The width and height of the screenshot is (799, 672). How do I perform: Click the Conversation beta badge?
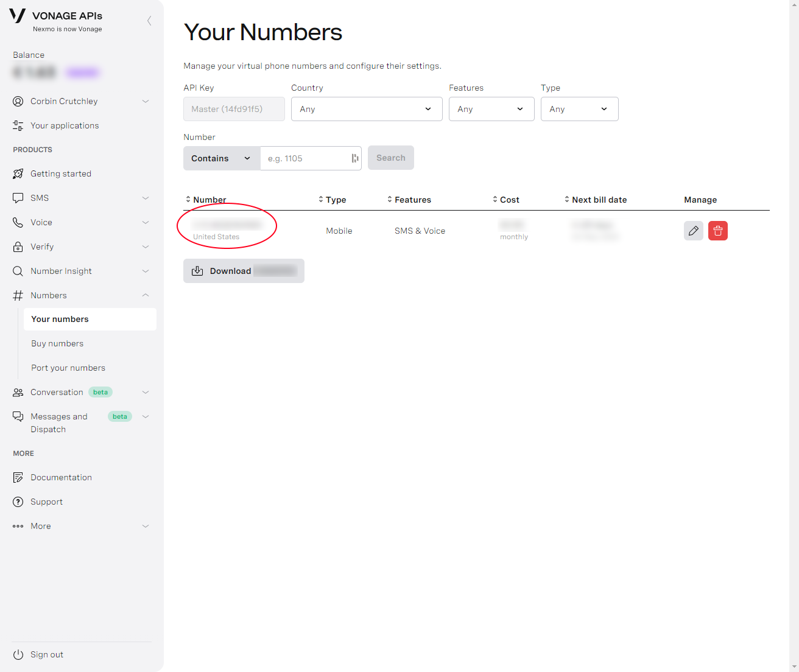click(x=100, y=392)
